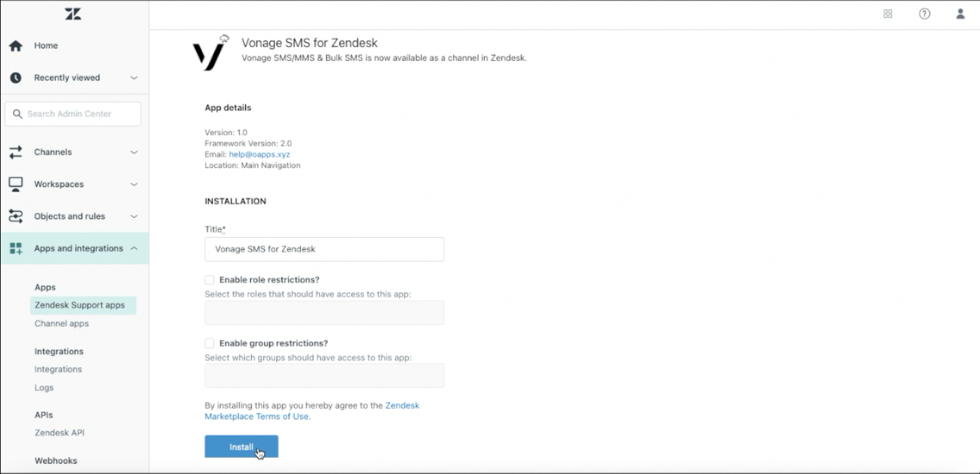Open the user profile icon
The image size is (980, 474).
pyautogui.click(x=960, y=14)
